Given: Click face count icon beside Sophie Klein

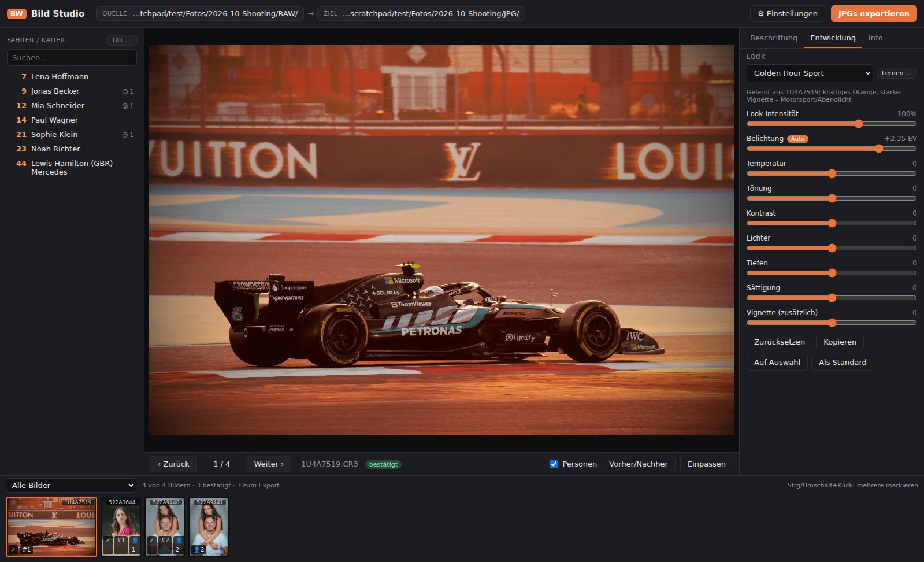Looking at the screenshot, I should pyautogui.click(x=128, y=135).
